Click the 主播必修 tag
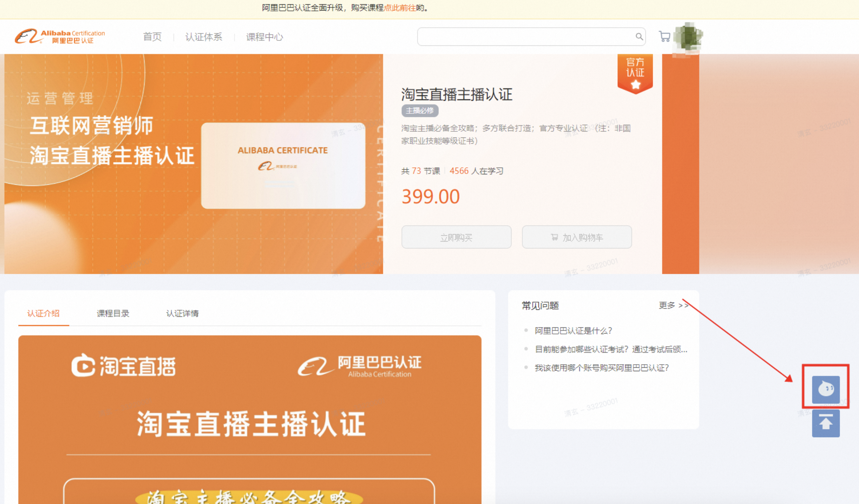The height and width of the screenshot is (504, 859). pyautogui.click(x=420, y=111)
